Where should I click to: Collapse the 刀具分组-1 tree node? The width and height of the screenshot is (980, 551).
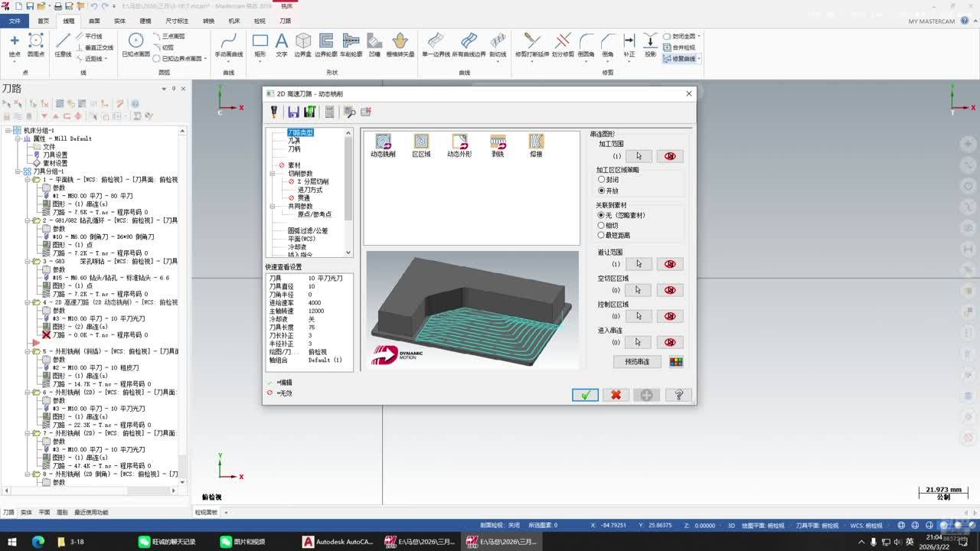pyautogui.click(x=18, y=171)
